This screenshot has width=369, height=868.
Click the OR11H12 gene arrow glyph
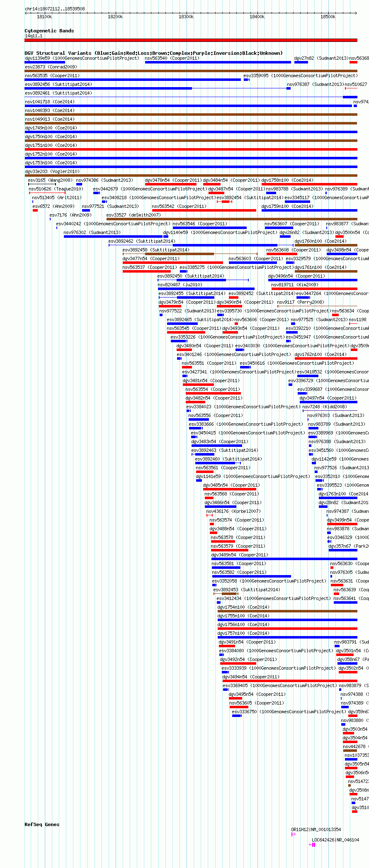pyautogui.click(x=294, y=834)
